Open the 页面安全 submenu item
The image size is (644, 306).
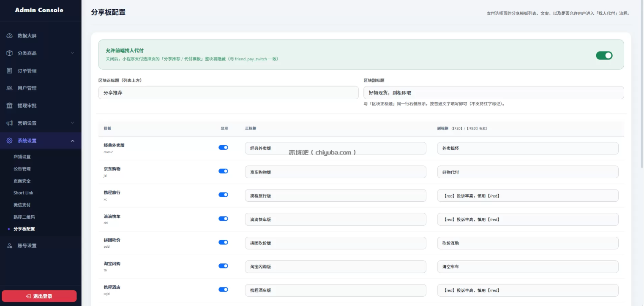click(22, 181)
